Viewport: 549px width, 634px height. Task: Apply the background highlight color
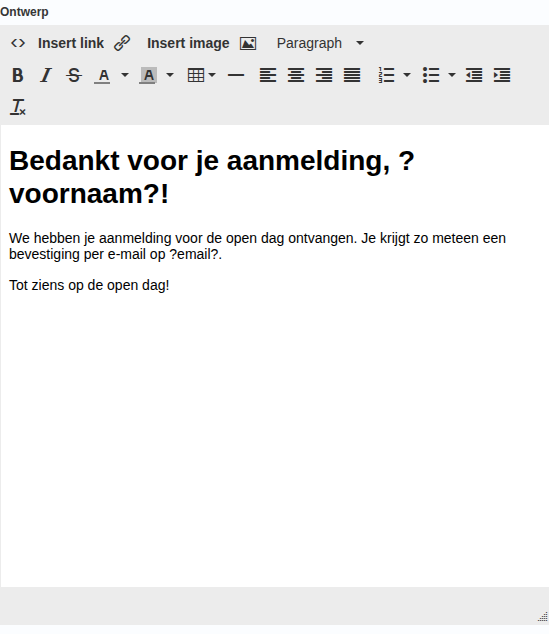[x=148, y=75]
